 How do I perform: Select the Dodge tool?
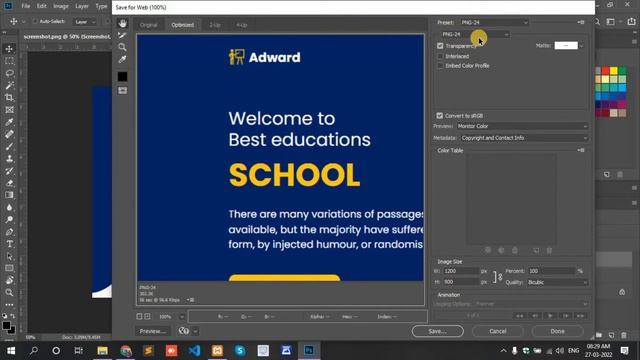click(x=9, y=220)
